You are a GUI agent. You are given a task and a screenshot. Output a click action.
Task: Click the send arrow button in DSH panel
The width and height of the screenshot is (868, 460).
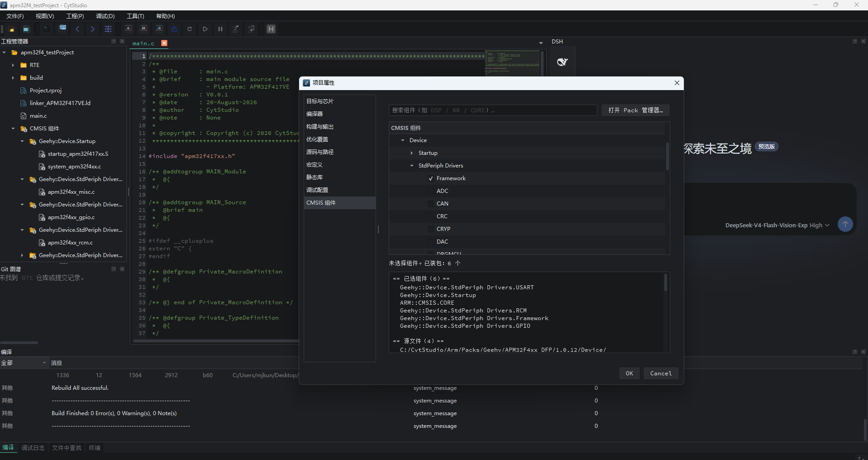[x=845, y=224]
